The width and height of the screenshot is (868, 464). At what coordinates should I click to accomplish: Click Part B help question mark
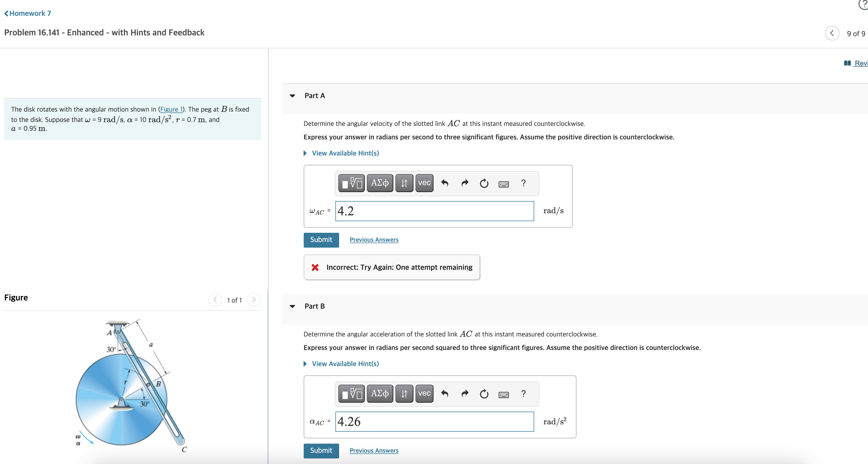point(523,394)
